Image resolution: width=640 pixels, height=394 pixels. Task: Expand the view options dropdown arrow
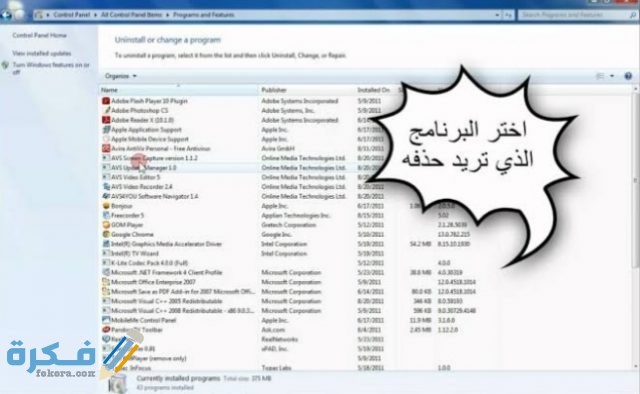click(x=612, y=76)
